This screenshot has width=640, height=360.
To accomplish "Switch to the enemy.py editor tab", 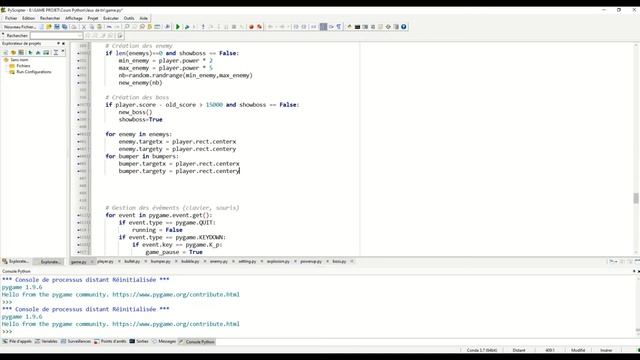I will [x=218, y=261].
